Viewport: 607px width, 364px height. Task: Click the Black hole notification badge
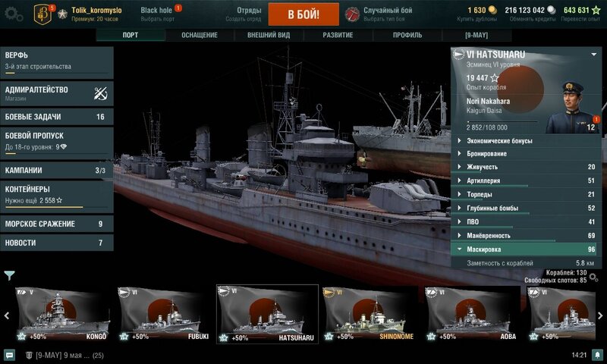pyautogui.click(x=178, y=8)
